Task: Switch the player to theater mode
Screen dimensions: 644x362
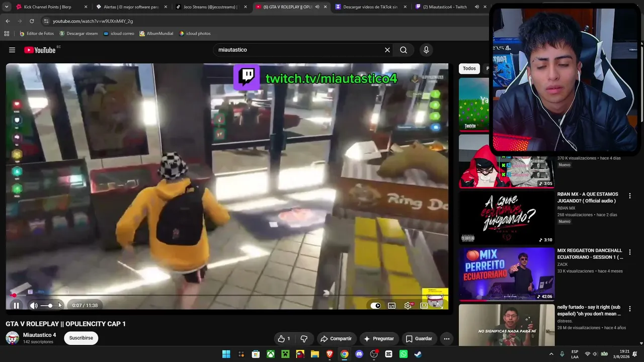Action: [x=424, y=305]
